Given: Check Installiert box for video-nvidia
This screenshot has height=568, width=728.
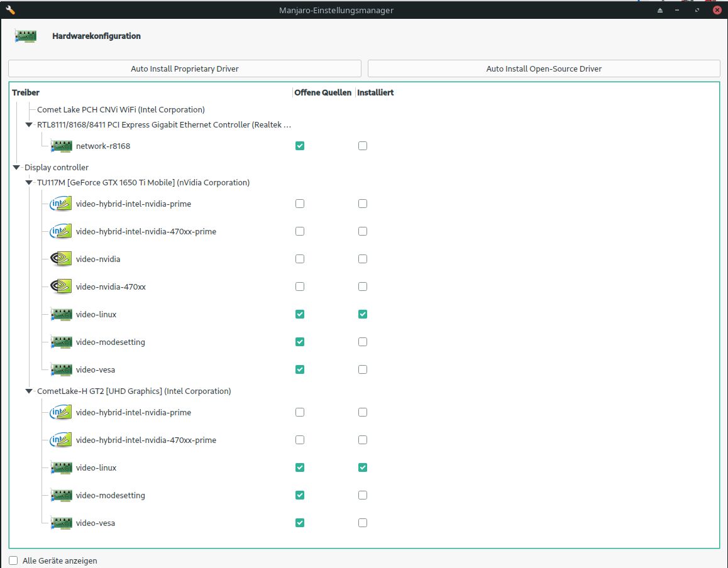Looking at the screenshot, I should (363, 259).
